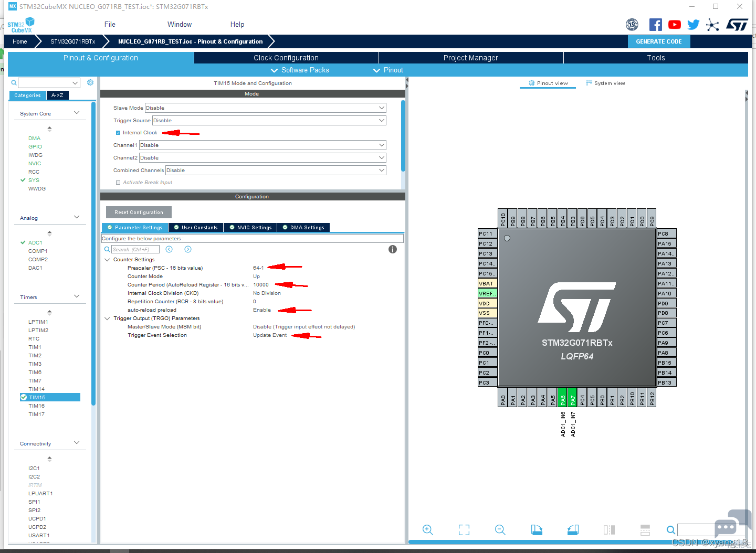
Task: Open the Pinout dropdown menu
Action: coord(388,70)
